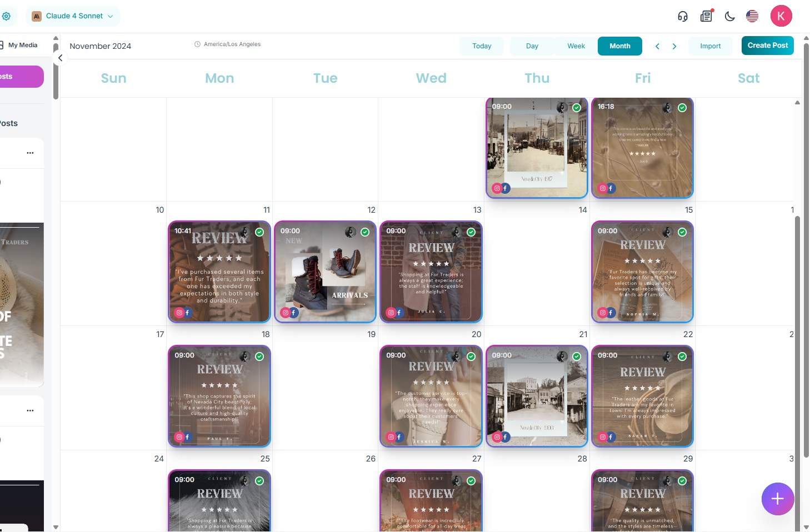Screen dimensions: 810x532
Task: Open the settings gear in the top bar
Action: tap(6, 16)
